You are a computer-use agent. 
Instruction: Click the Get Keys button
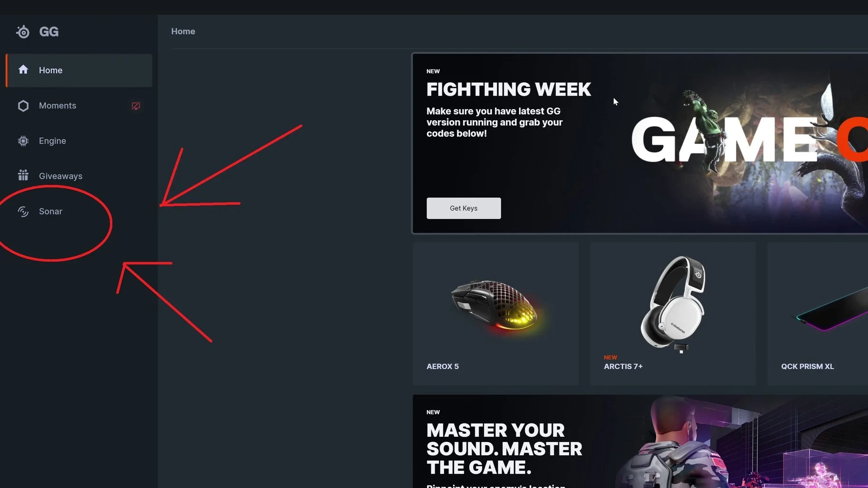point(463,208)
